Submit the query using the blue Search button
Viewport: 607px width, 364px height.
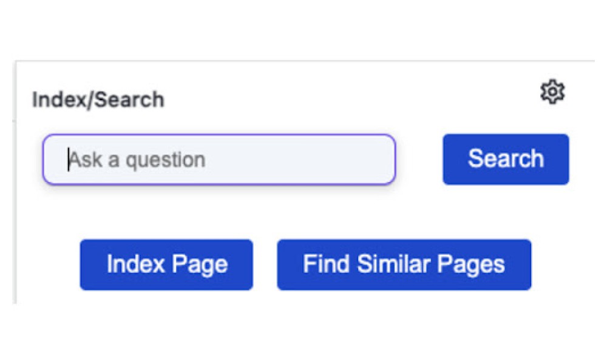coord(506,160)
